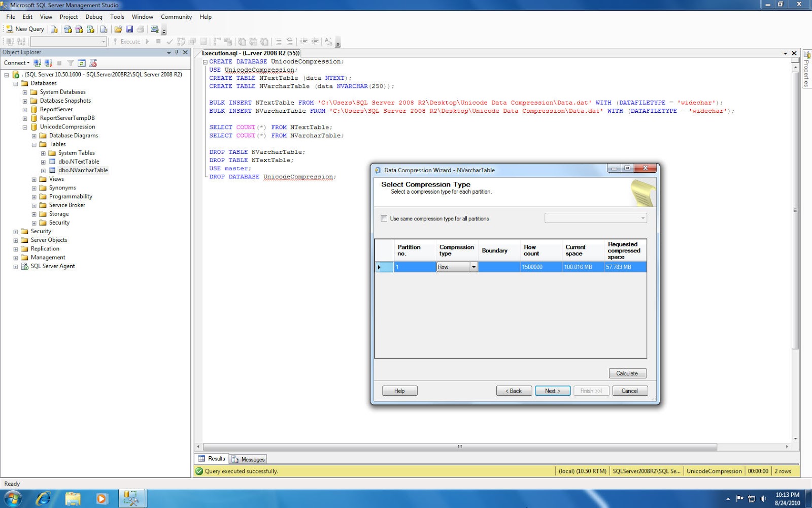Click the Open File folder icon

pyautogui.click(x=118, y=29)
